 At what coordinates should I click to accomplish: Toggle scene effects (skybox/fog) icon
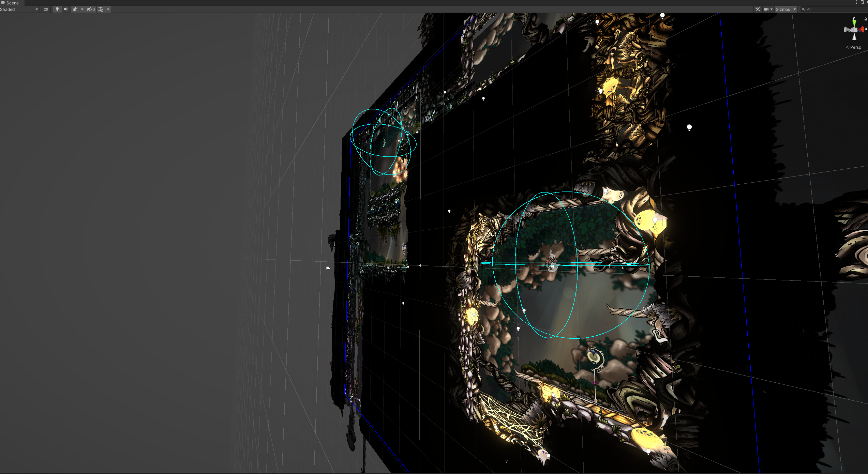pyautogui.click(x=75, y=9)
